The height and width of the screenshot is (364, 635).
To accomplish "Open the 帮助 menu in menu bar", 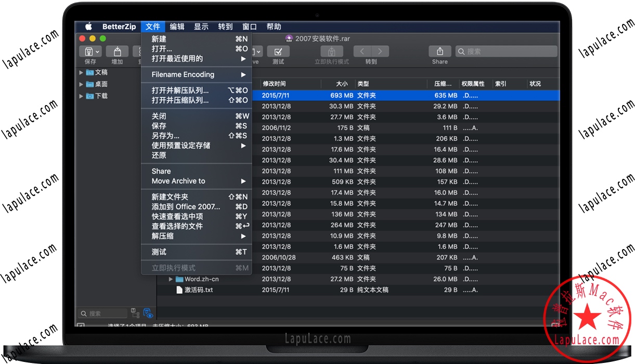I will (x=274, y=27).
